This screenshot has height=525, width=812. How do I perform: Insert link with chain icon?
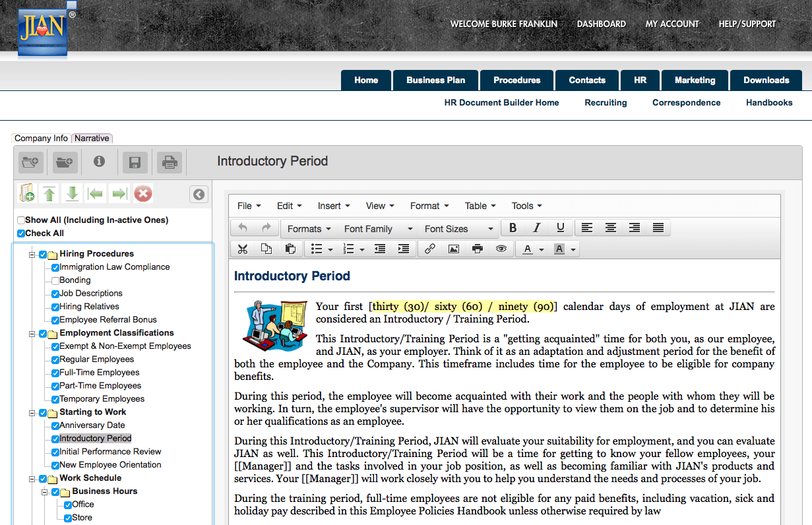[x=430, y=249]
